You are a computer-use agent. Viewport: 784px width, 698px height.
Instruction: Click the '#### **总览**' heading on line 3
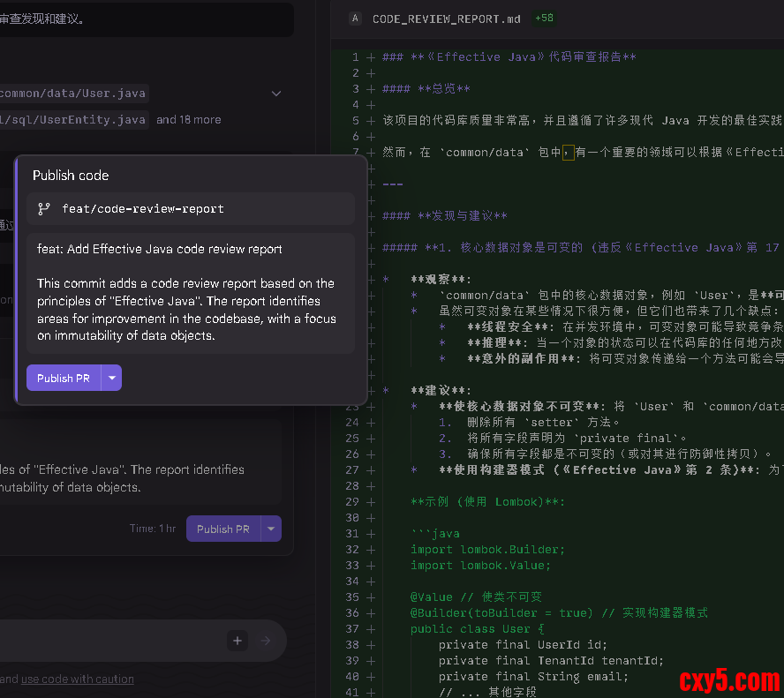[426, 89]
